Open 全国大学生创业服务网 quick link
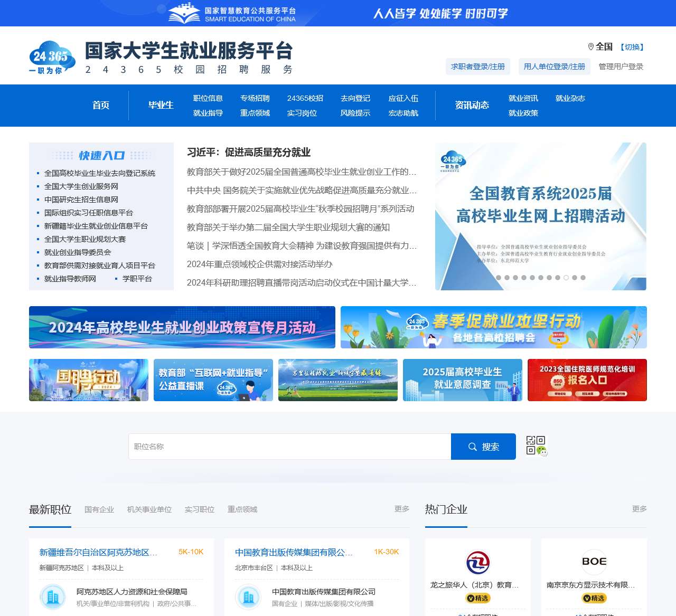Image resolution: width=676 pixels, height=616 pixels. pos(81,186)
